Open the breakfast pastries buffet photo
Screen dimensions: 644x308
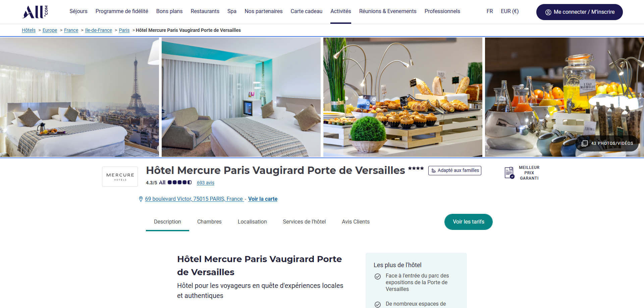(x=403, y=97)
